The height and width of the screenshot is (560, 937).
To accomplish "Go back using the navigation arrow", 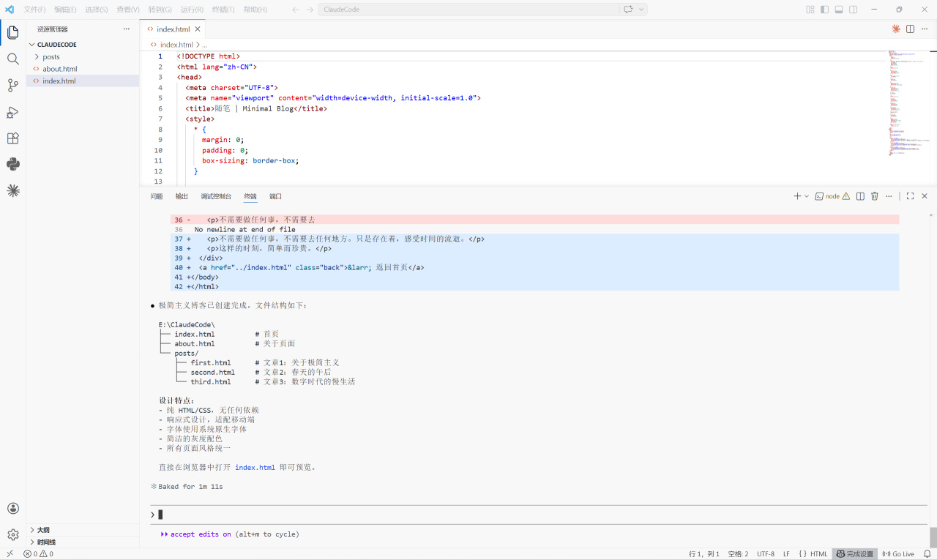I will tap(295, 10).
